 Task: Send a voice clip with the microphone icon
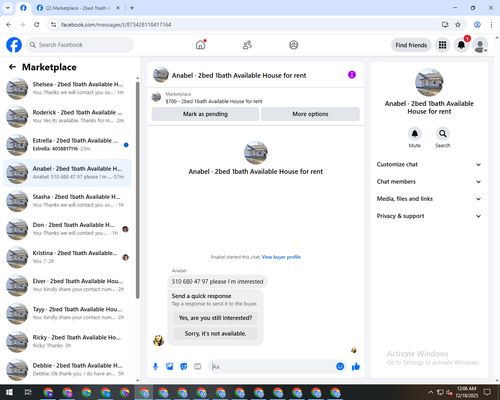155,367
